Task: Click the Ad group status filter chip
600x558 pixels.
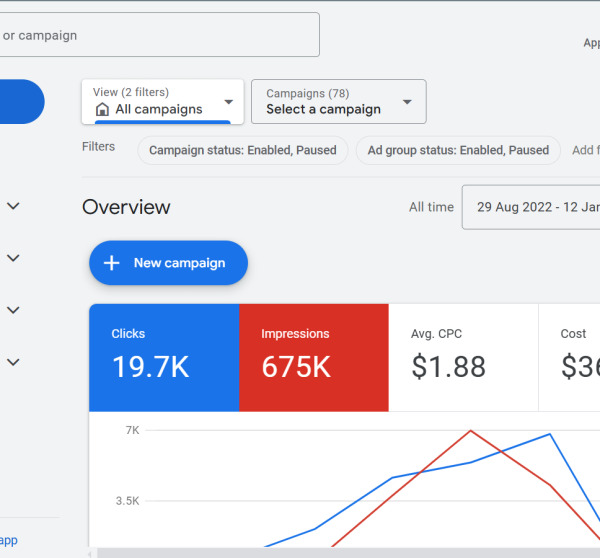Action: click(458, 150)
